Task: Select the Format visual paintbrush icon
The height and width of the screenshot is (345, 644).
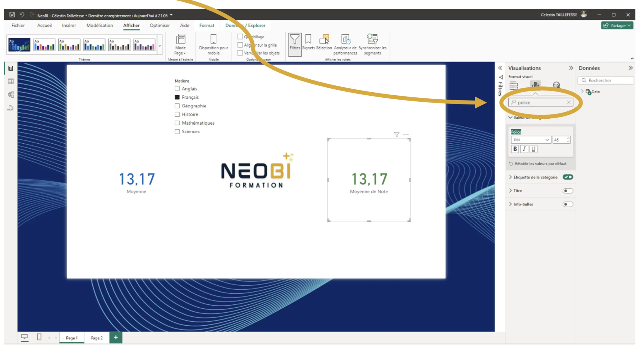Action: pyautogui.click(x=535, y=85)
